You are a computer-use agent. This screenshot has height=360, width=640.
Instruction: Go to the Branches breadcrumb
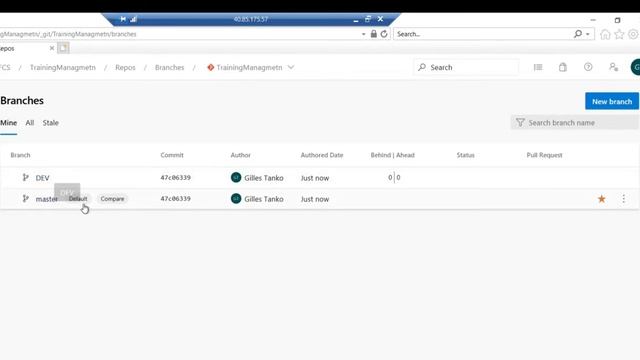click(169, 67)
